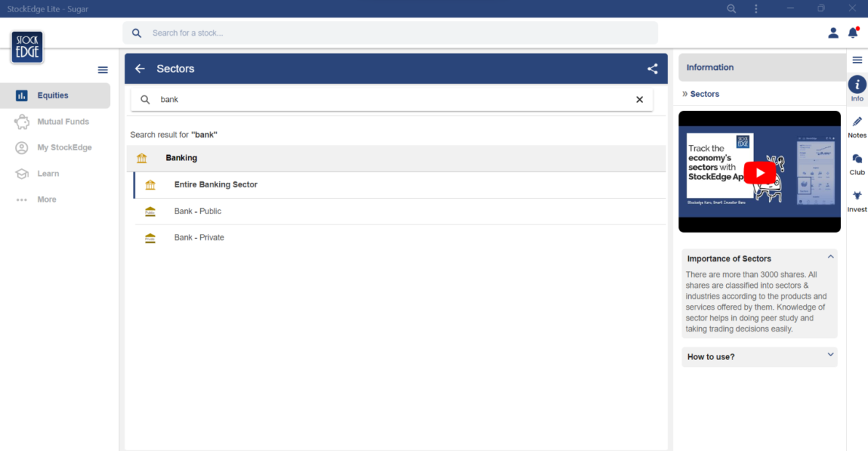Clear the bank search text
Viewport: 868px width, 451px height.
pyautogui.click(x=639, y=100)
